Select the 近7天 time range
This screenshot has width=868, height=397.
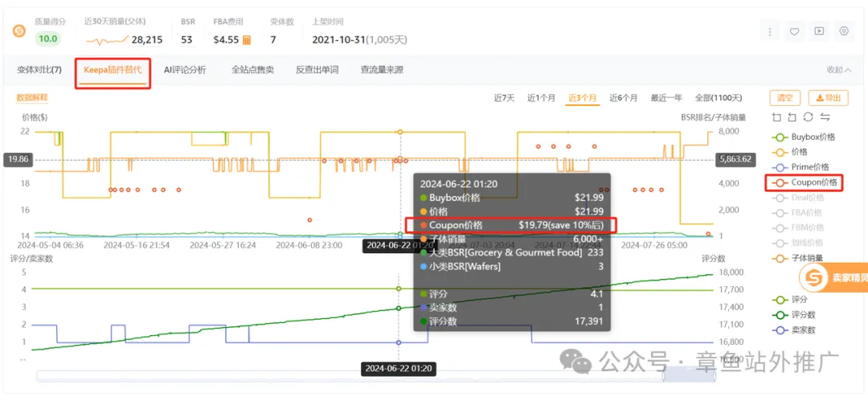click(x=504, y=98)
